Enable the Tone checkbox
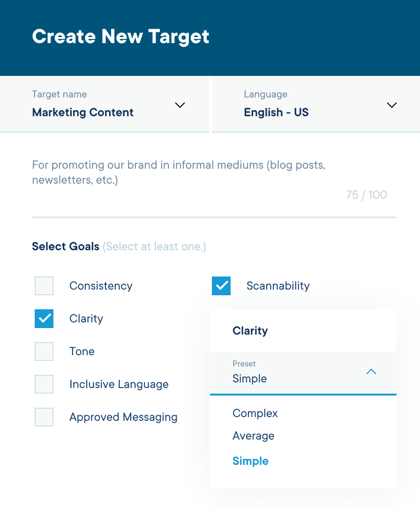420x508 pixels. tap(44, 351)
